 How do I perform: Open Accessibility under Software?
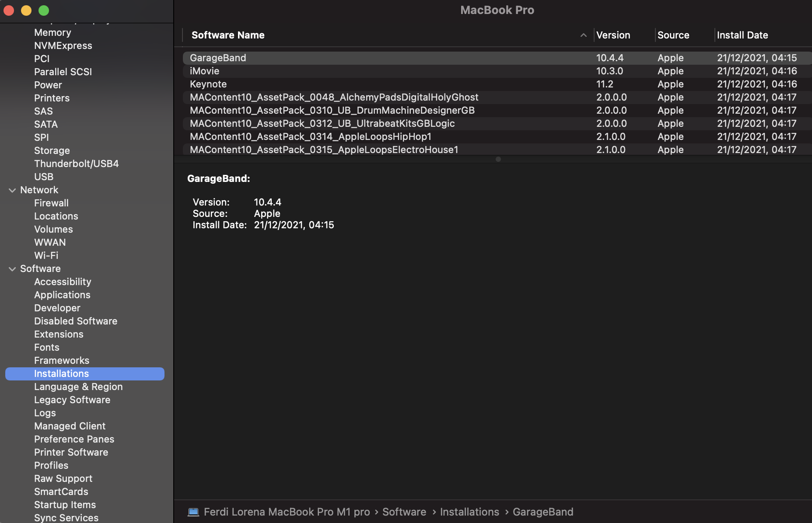click(x=63, y=282)
